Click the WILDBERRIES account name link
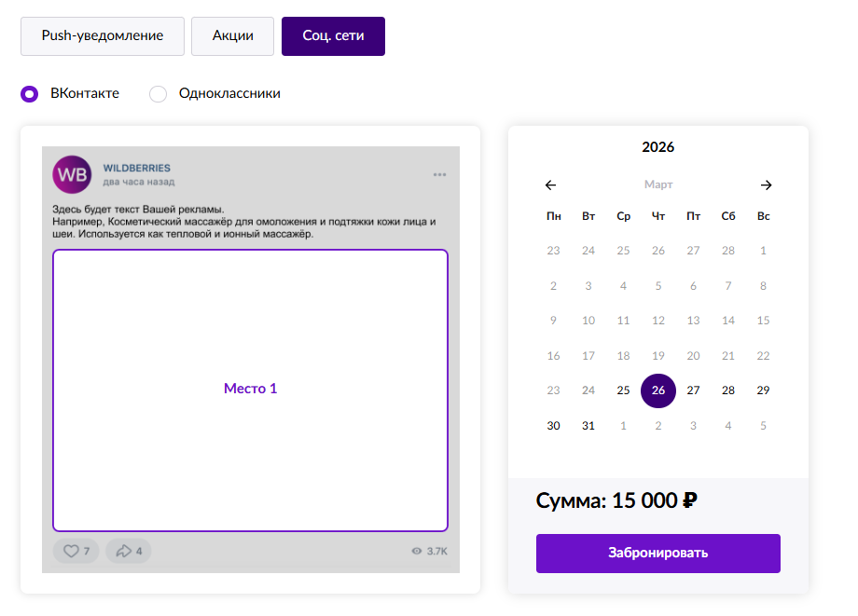Viewport: 858px width, 616px height. [136, 168]
